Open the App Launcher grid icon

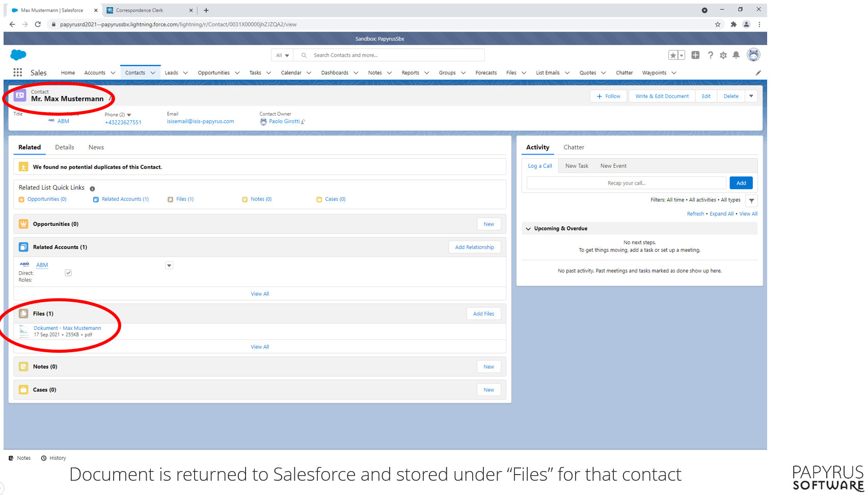tap(18, 72)
